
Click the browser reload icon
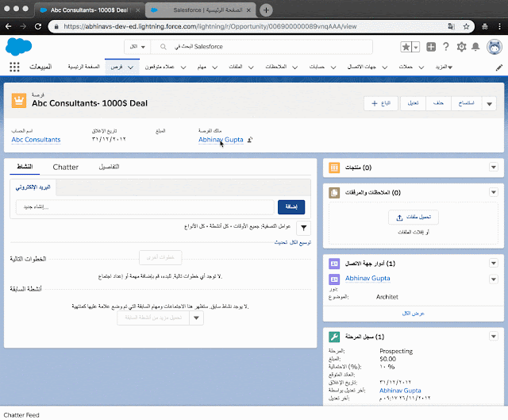[38, 26]
